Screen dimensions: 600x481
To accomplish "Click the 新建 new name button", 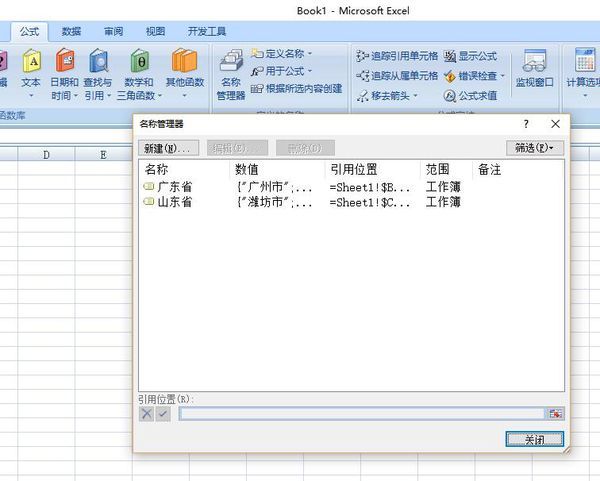I will [x=169, y=148].
